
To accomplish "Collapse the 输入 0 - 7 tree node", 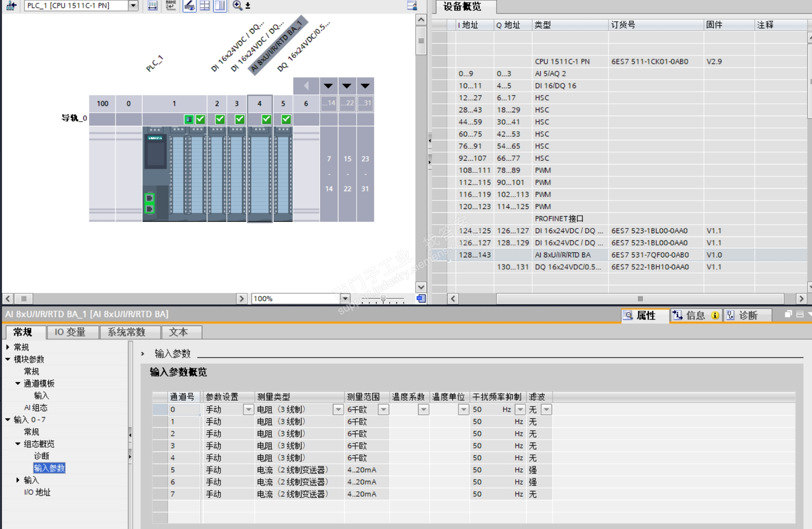I will (8, 420).
